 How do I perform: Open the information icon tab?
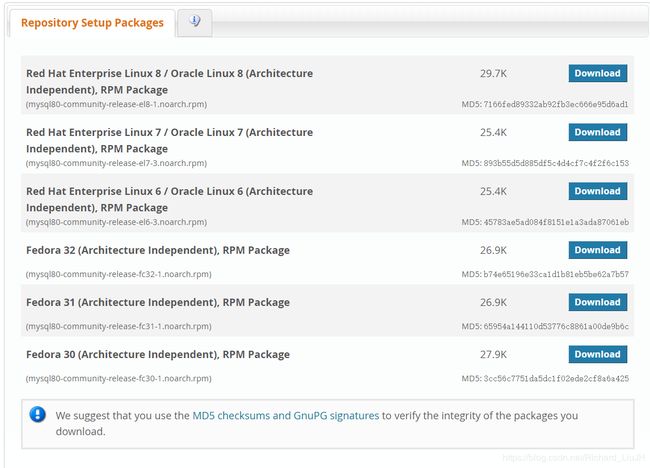(x=195, y=22)
